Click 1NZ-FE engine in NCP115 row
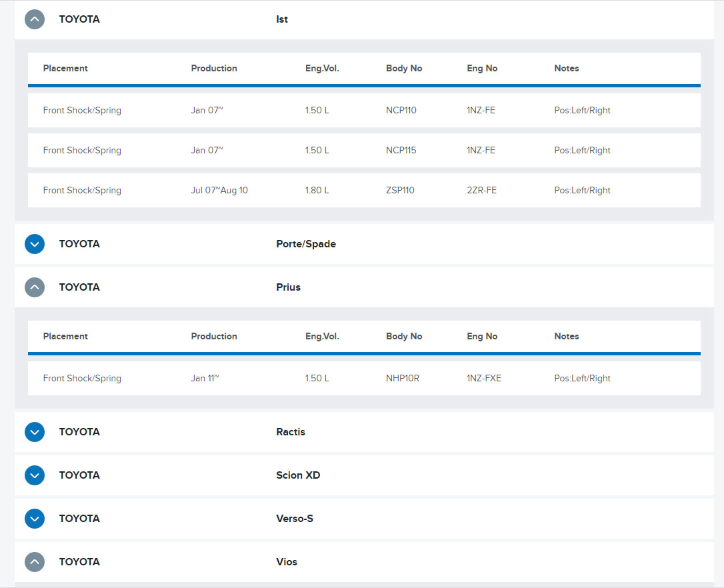 click(481, 151)
